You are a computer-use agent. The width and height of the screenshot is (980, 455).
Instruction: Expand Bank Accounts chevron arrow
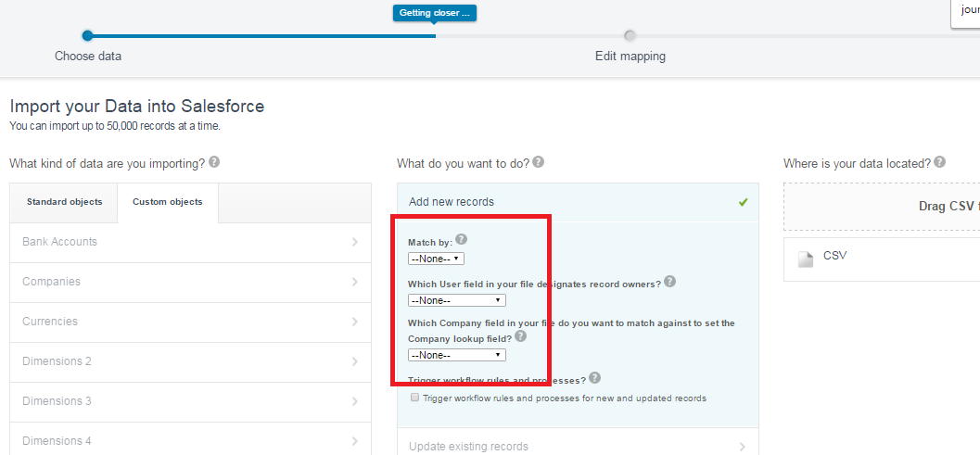(x=354, y=242)
